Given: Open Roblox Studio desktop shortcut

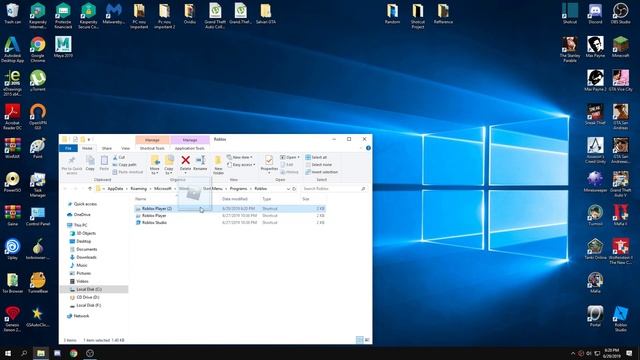Looking at the screenshot, I should [620, 319].
